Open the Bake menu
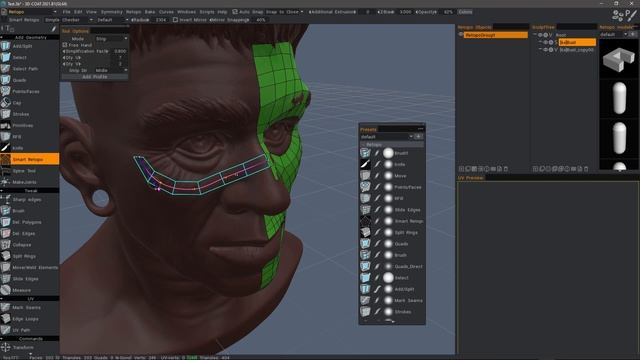The width and height of the screenshot is (640, 360). click(150, 12)
